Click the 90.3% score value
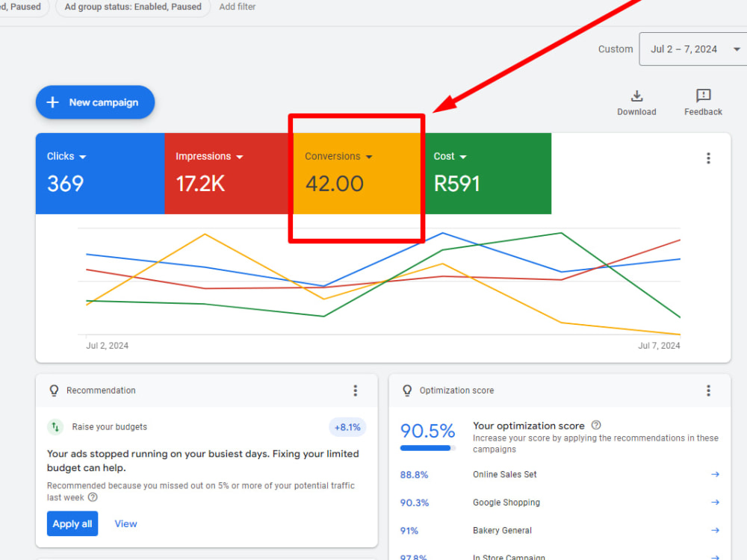The height and width of the screenshot is (560, 747). point(415,503)
